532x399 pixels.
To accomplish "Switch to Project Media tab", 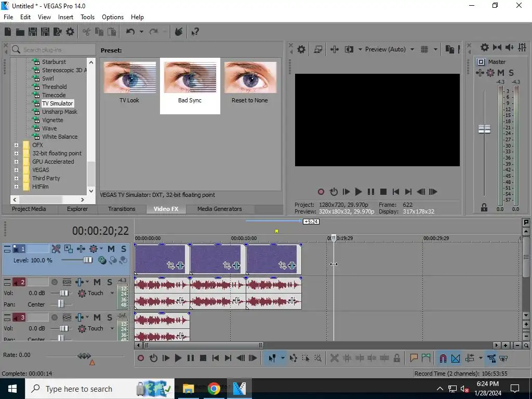I will [29, 209].
